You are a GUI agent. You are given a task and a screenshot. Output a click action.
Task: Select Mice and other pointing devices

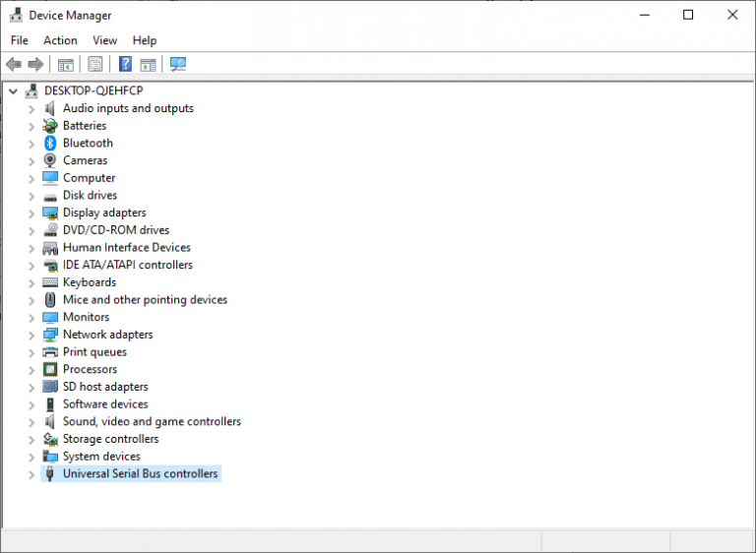click(145, 300)
